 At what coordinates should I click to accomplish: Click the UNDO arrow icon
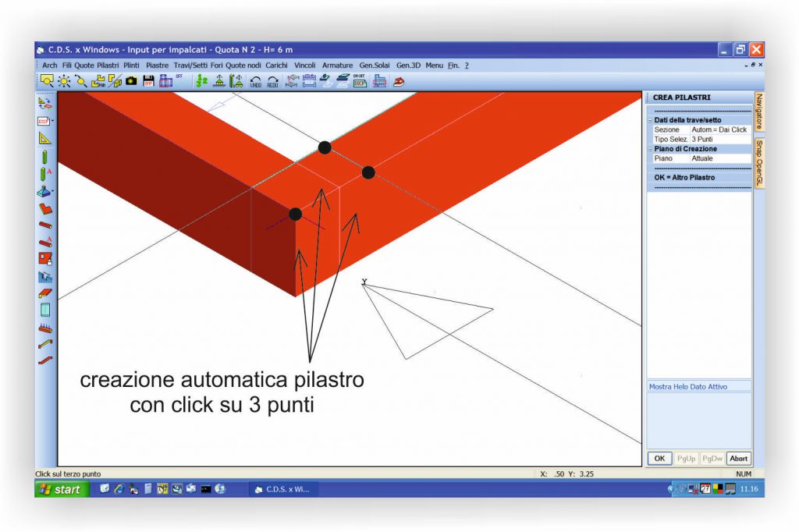click(256, 82)
